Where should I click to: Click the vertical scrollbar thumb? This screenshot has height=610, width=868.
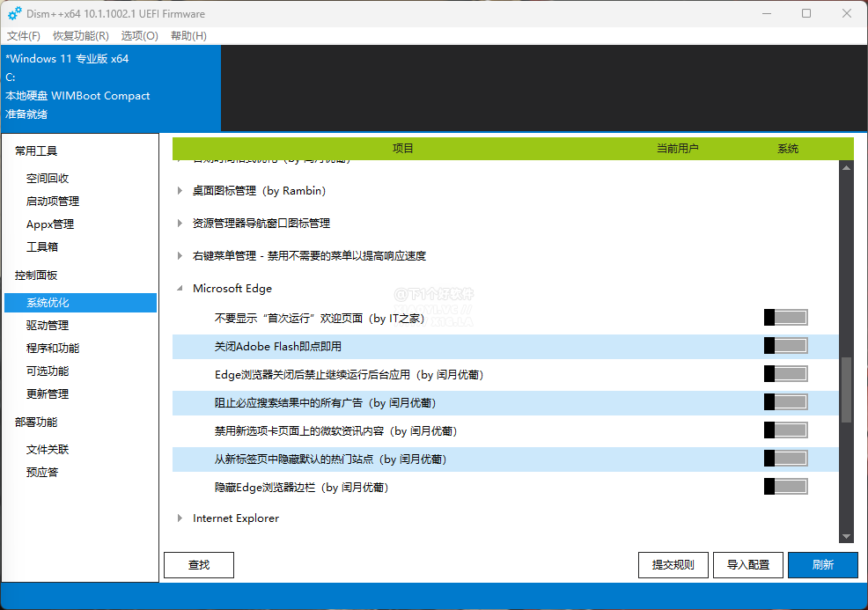846,390
